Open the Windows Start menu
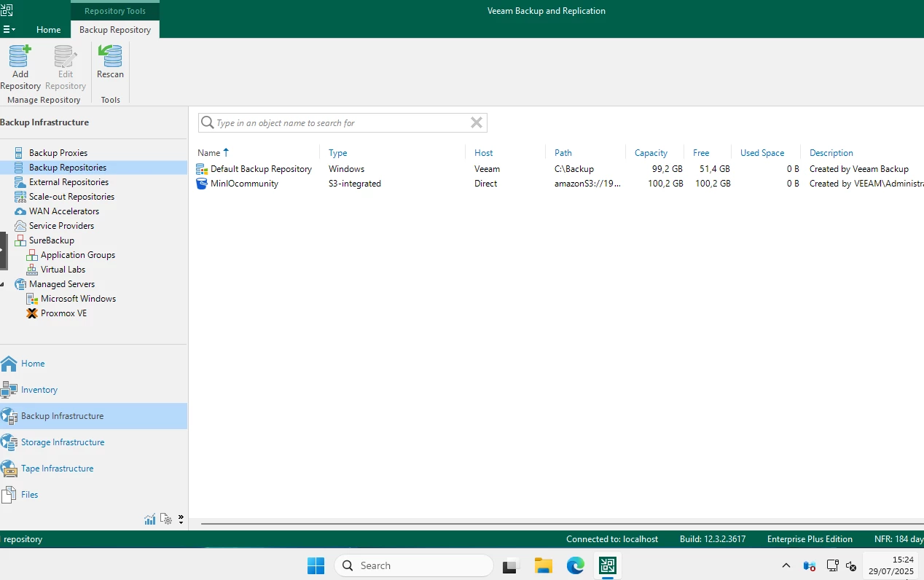This screenshot has height=580, width=924. click(316, 565)
